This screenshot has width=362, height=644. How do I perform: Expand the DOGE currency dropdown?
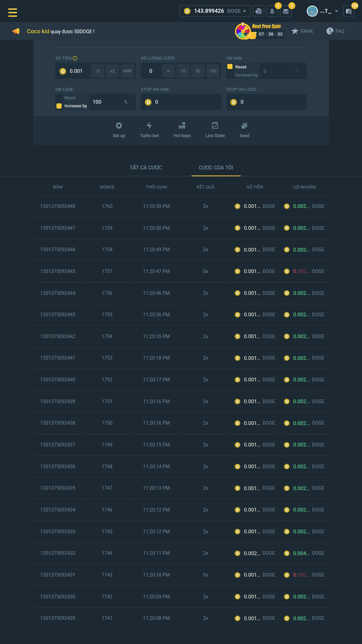tap(244, 11)
